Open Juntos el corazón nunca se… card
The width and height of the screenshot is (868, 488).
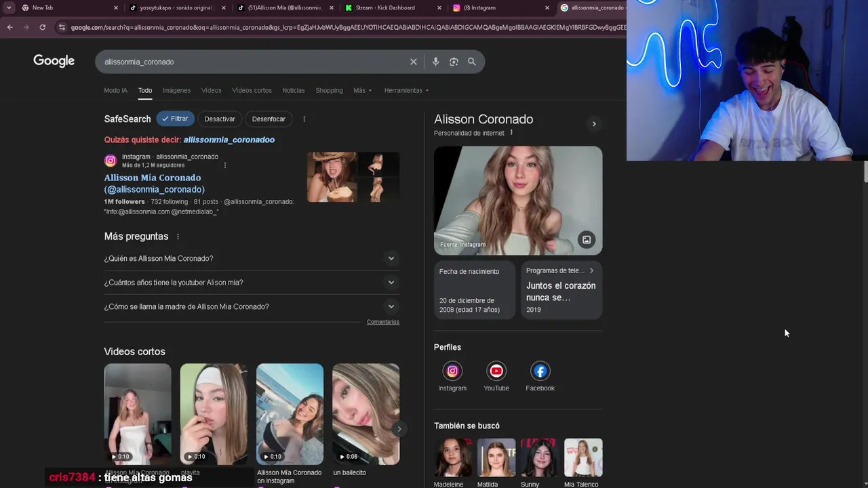(561, 291)
